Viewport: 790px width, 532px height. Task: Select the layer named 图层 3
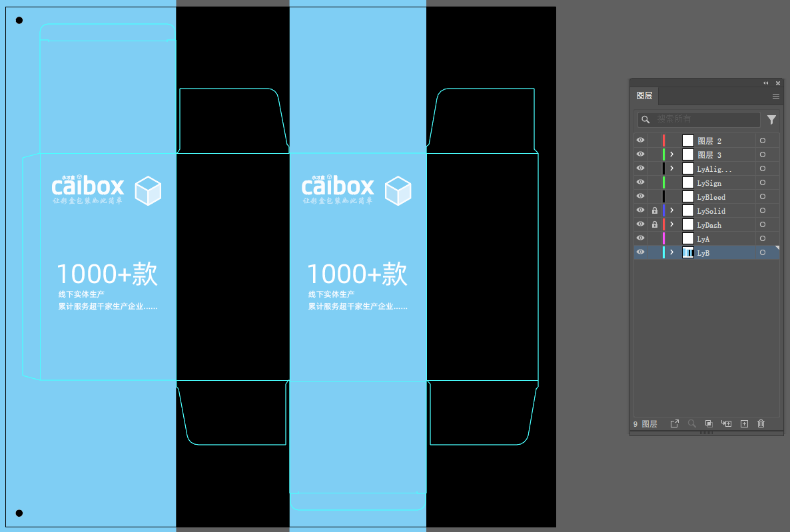click(709, 155)
